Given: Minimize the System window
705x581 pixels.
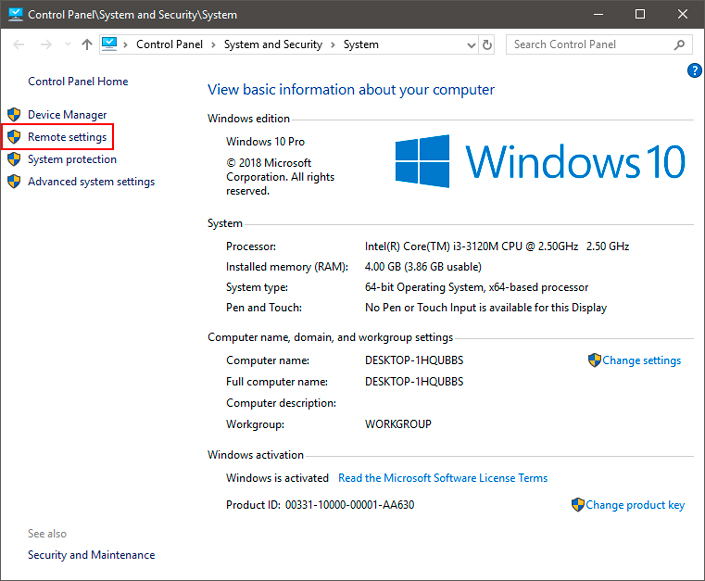Looking at the screenshot, I should click(x=598, y=14).
